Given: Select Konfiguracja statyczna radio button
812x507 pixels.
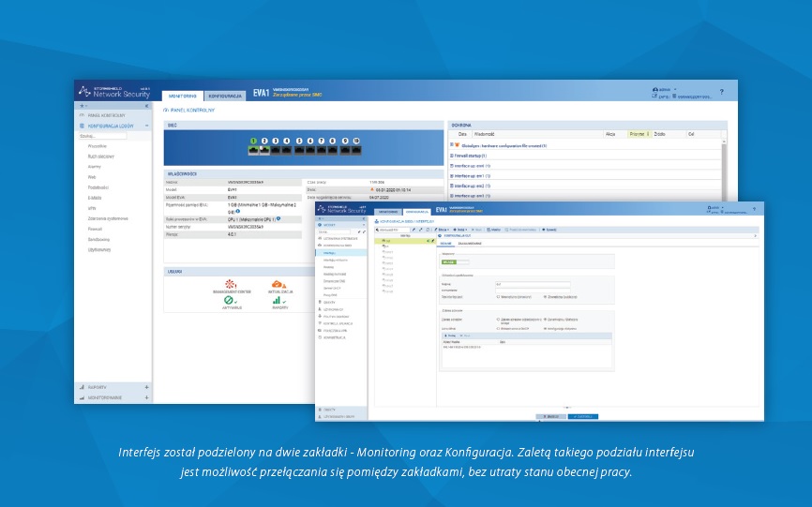Looking at the screenshot, I should tap(545, 329).
